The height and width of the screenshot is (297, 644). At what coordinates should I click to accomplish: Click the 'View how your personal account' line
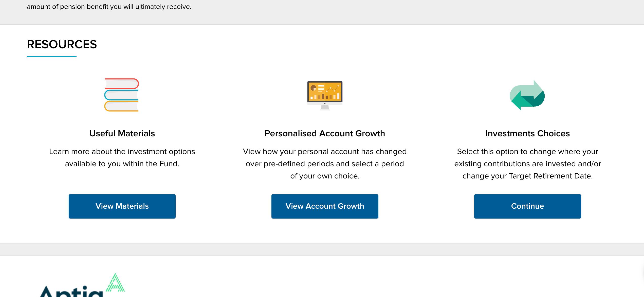pyautogui.click(x=325, y=152)
